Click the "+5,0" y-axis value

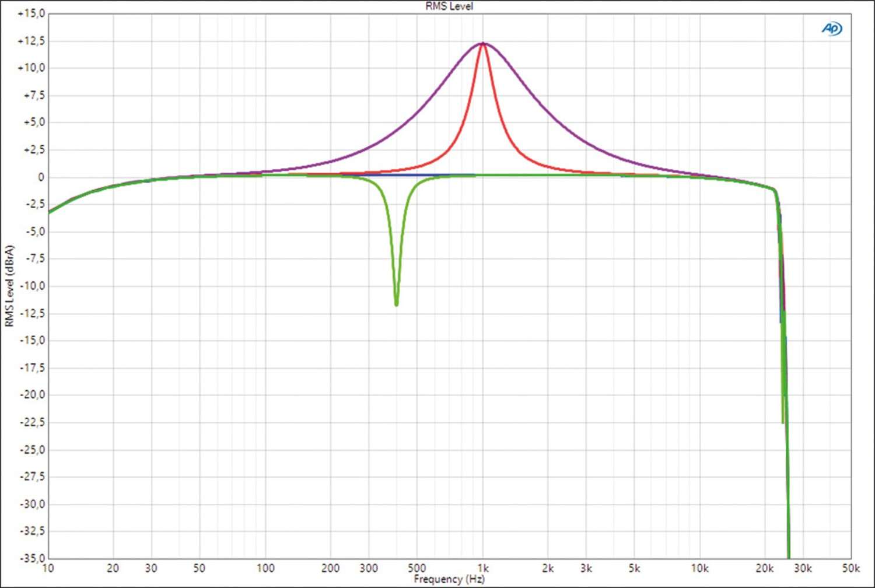(x=34, y=122)
